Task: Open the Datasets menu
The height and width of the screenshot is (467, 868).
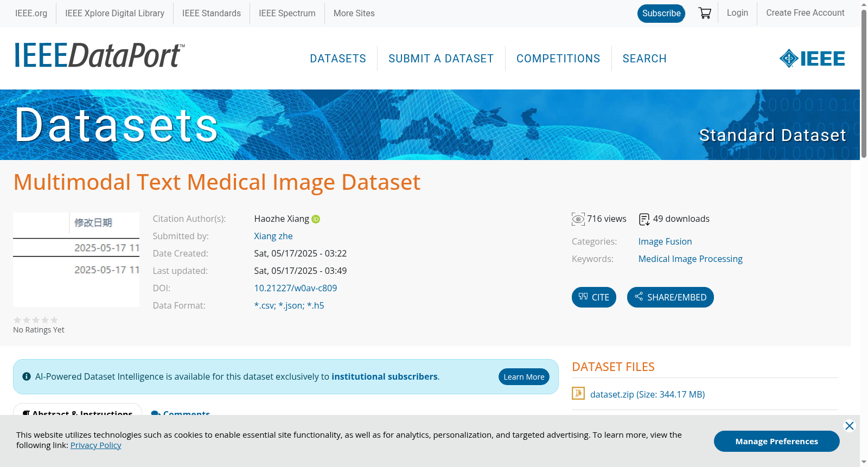Action: click(338, 59)
